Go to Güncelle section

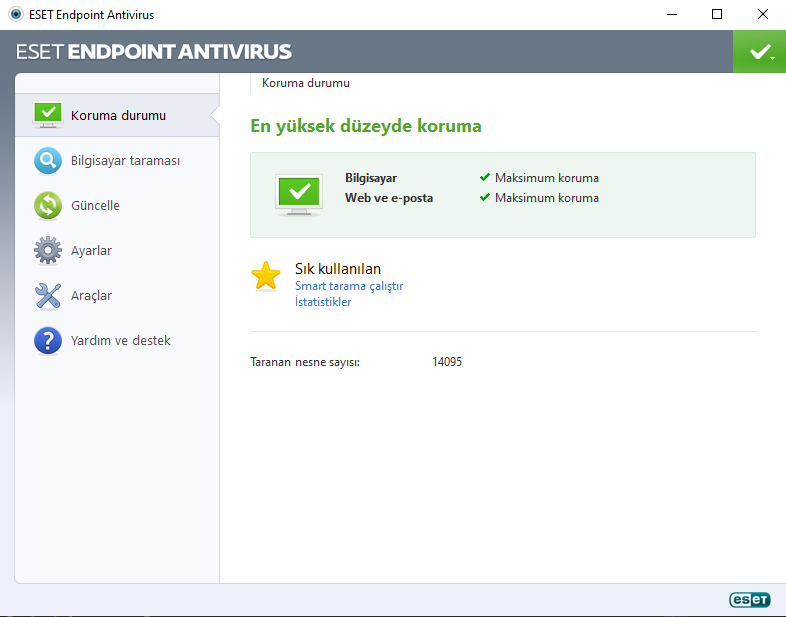pos(95,205)
